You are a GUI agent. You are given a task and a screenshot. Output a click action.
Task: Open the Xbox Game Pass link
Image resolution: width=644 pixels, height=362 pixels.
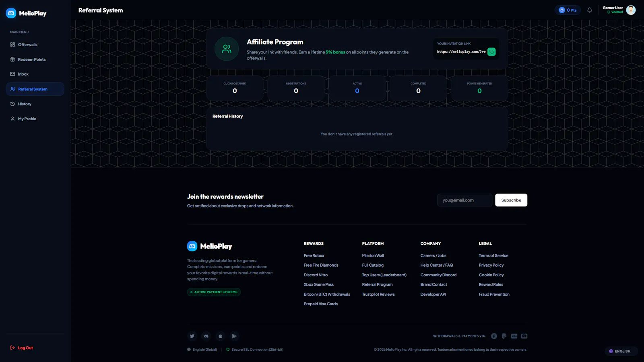click(x=318, y=285)
